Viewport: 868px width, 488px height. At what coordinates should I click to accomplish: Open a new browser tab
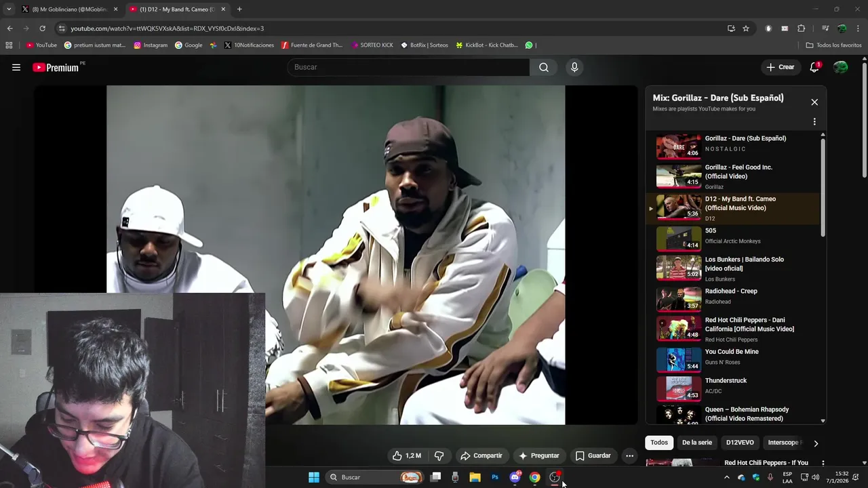[x=239, y=9]
